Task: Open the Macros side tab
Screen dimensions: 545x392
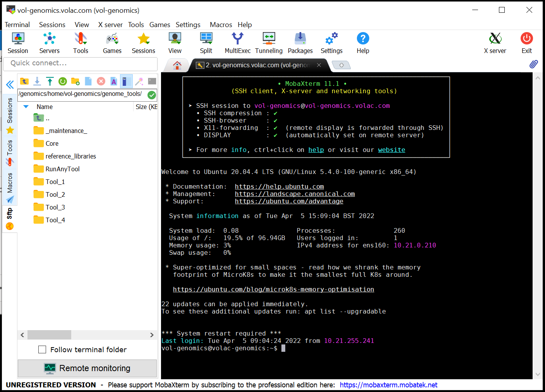Action: pos(10,187)
